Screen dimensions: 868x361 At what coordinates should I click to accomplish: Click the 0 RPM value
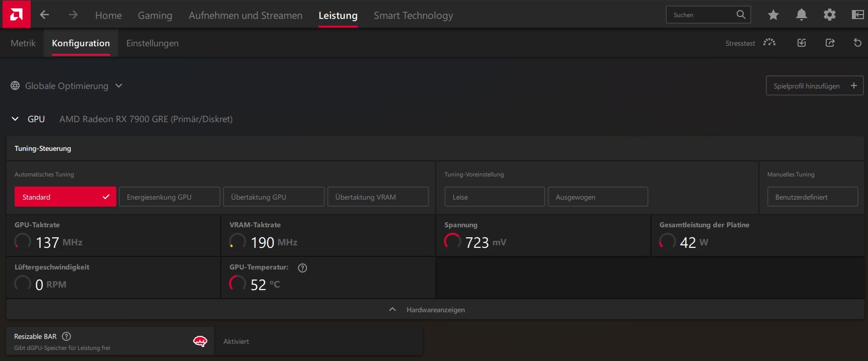(x=51, y=285)
